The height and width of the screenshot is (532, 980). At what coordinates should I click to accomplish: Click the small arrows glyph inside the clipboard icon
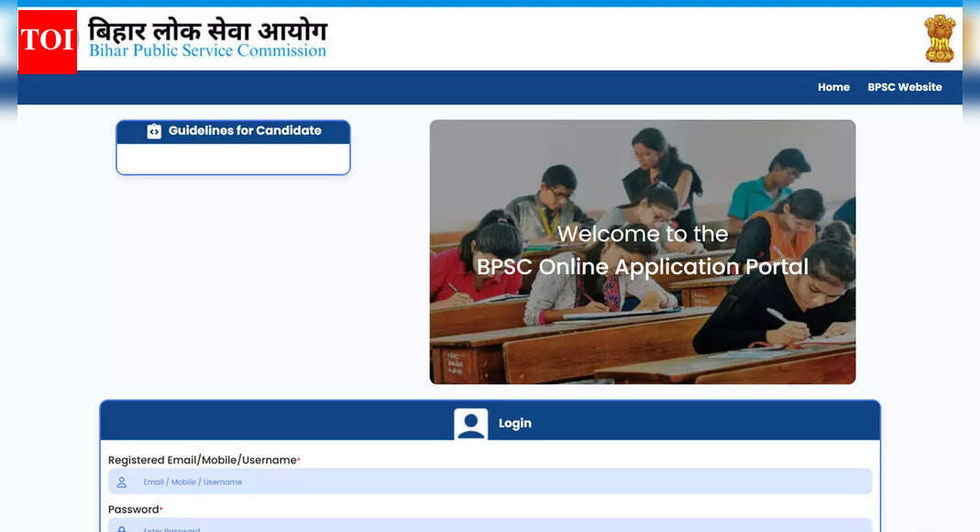[154, 130]
